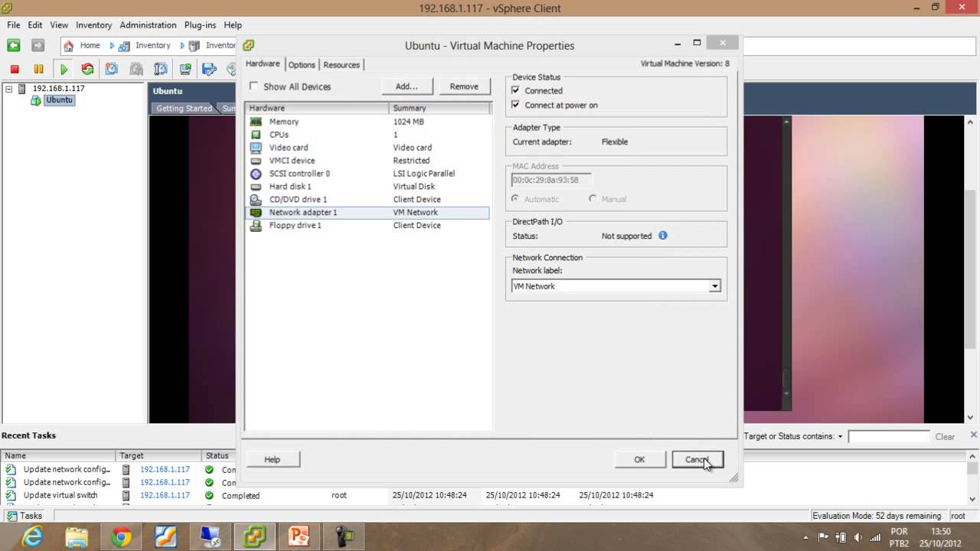Viewport: 980px width, 551px height.
Task: Collapse the 192.168.1.117 host tree node
Action: tap(9, 89)
